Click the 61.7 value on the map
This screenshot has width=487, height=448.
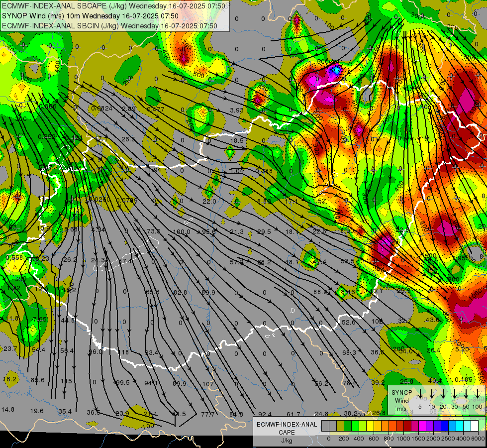[x=293, y=414]
